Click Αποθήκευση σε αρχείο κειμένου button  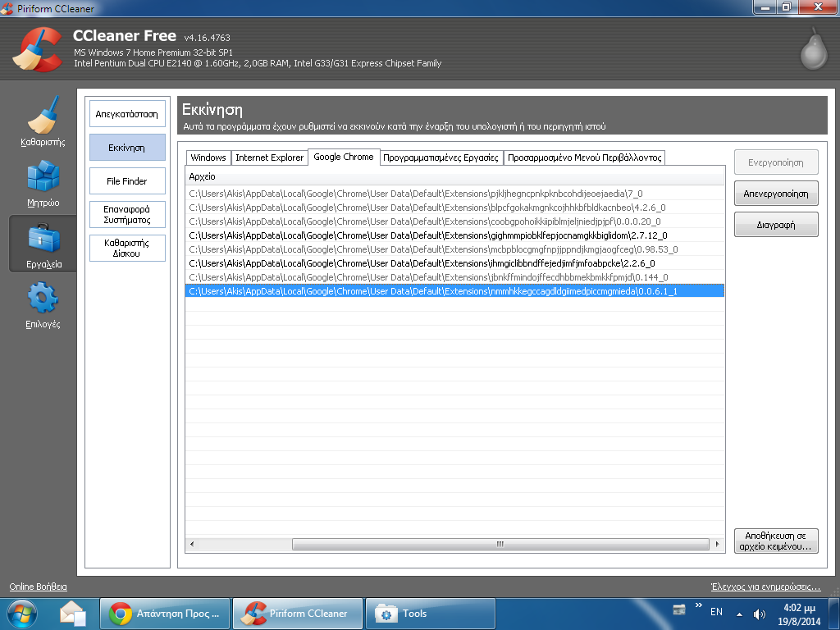click(776, 541)
